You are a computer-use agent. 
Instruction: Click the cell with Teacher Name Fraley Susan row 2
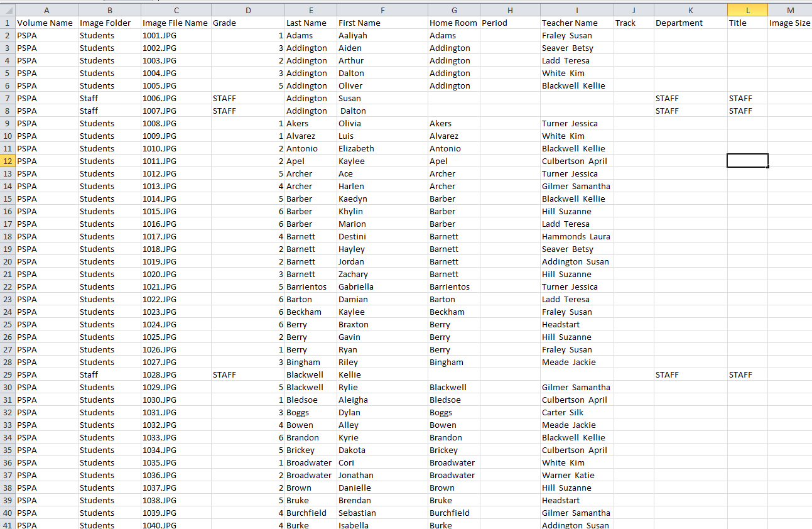pyautogui.click(x=577, y=35)
